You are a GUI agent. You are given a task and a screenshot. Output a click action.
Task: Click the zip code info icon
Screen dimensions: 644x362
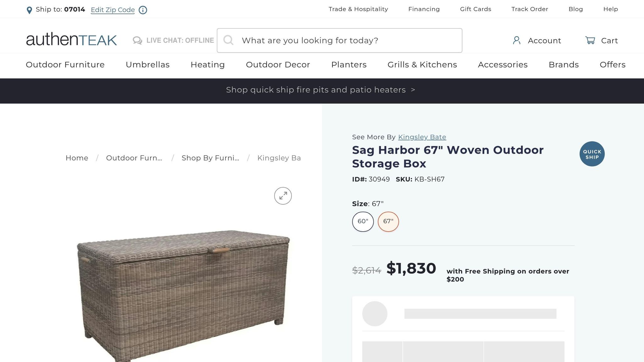coord(143,10)
